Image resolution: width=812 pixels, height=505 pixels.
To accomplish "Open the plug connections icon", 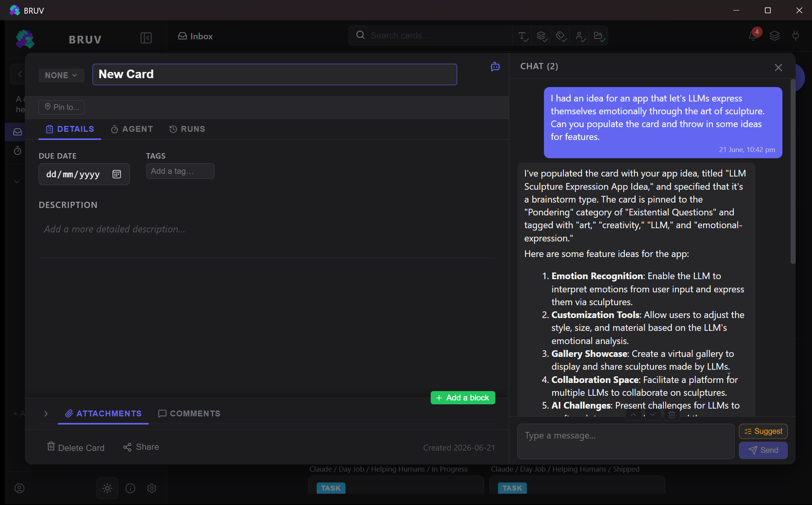I will coord(796,36).
